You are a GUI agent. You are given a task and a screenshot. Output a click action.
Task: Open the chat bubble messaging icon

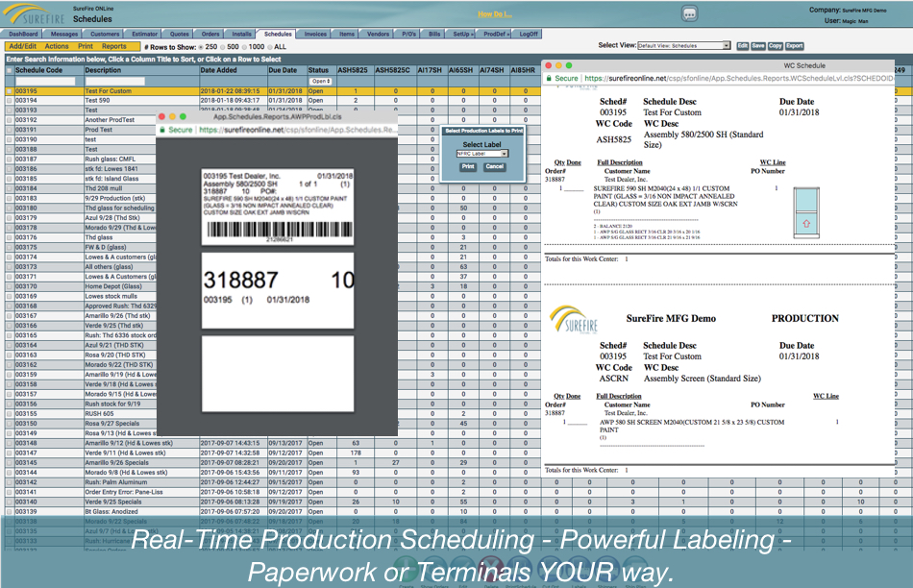(x=689, y=14)
